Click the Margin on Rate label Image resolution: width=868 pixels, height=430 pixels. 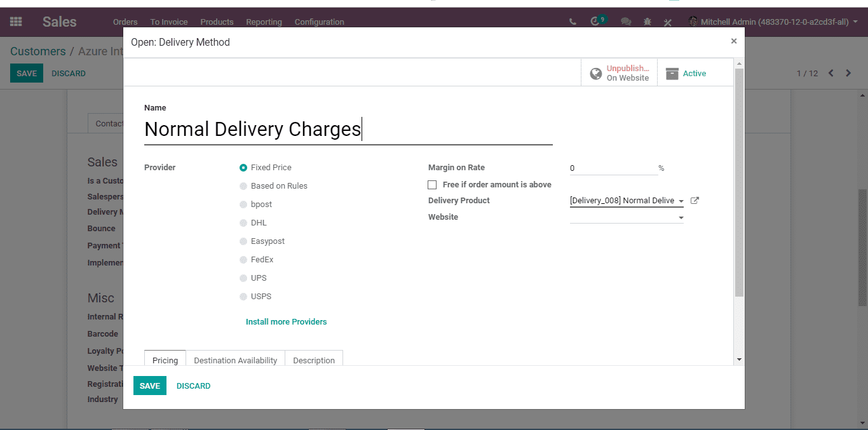[x=456, y=168]
